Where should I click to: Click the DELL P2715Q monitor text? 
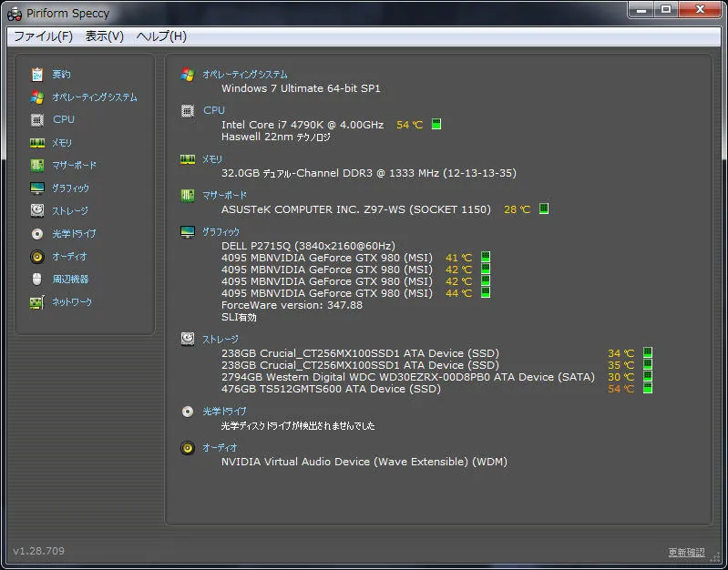click(x=308, y=246)
